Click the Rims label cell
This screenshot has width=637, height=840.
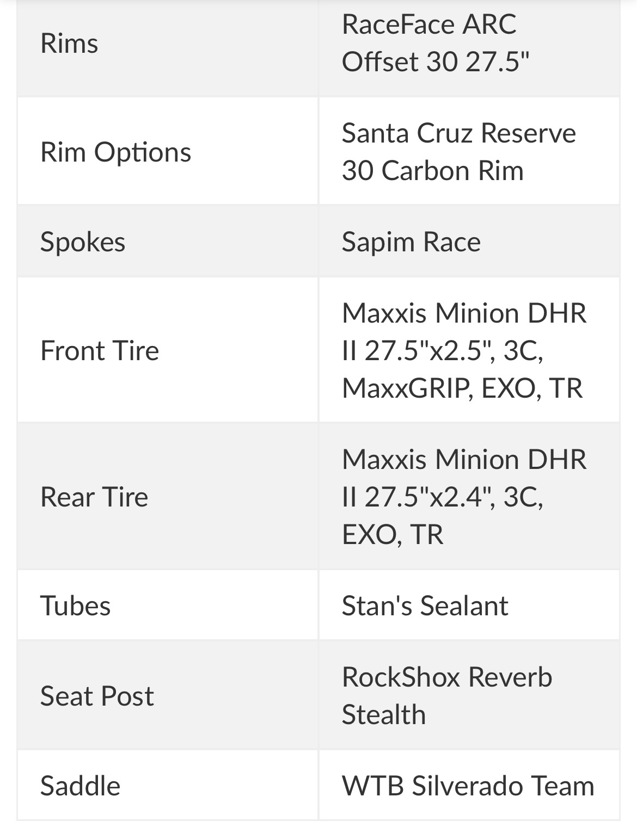[69, 43]
